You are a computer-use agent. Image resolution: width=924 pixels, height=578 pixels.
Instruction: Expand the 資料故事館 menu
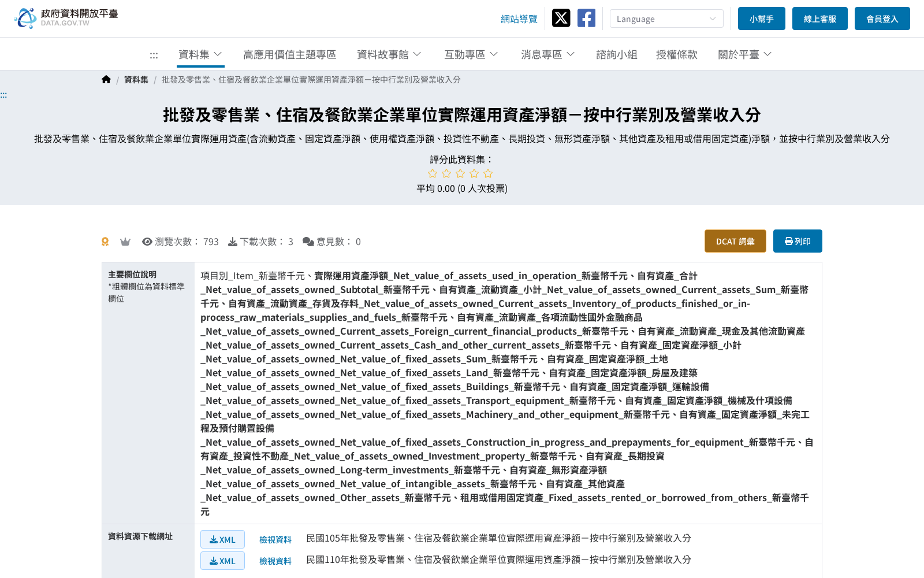(389, 54)
